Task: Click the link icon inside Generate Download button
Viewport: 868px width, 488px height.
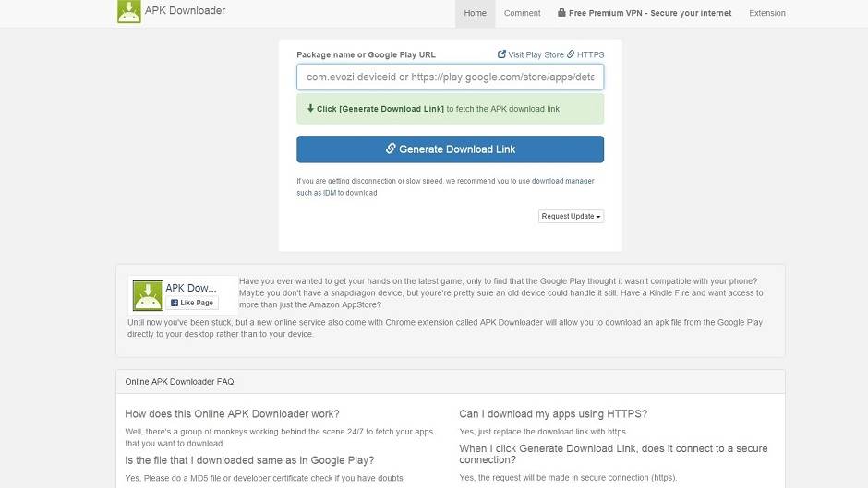Action: pos(391,149)
